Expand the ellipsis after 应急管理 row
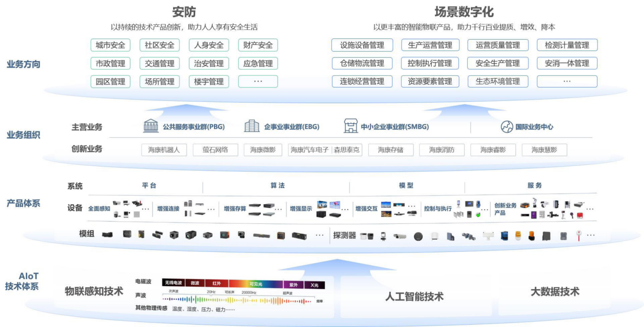The width and height of the screenshot is (644, 327). point(259,82)
